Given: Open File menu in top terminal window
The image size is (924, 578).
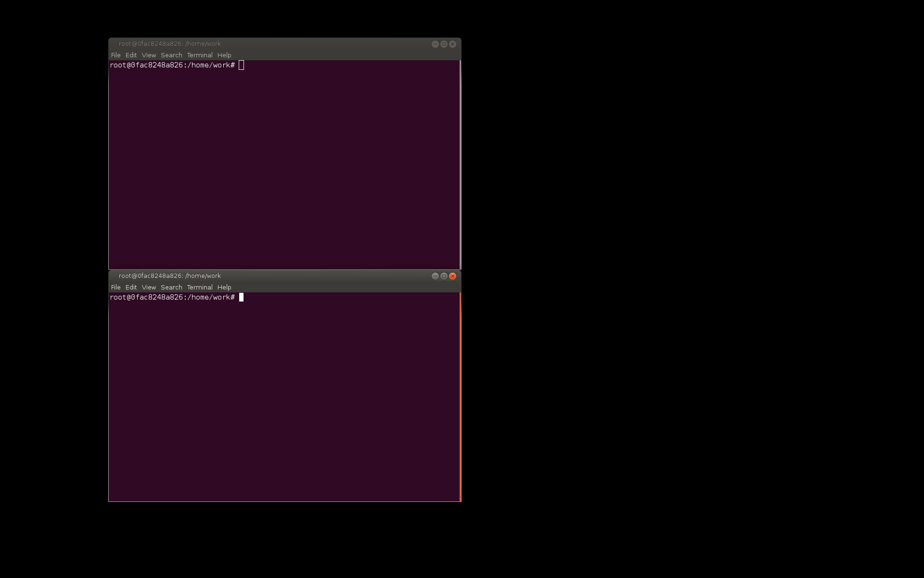Looking at the screenshot, I should [115, 55].
